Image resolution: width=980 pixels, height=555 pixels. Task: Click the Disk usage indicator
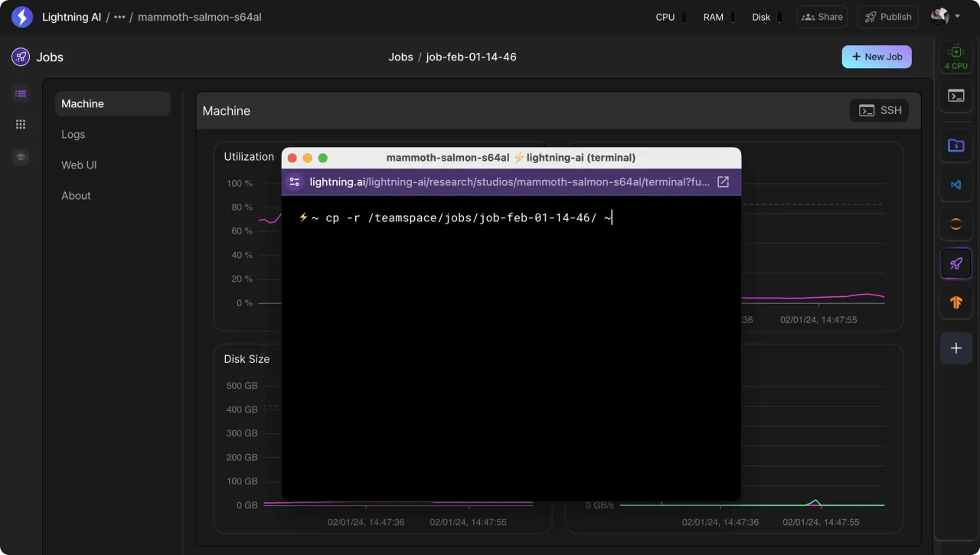click(767, 17)
